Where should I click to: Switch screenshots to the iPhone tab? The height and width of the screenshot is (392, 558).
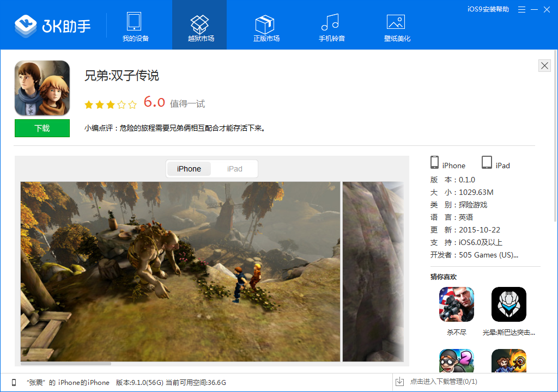click(x=189, y=169)
